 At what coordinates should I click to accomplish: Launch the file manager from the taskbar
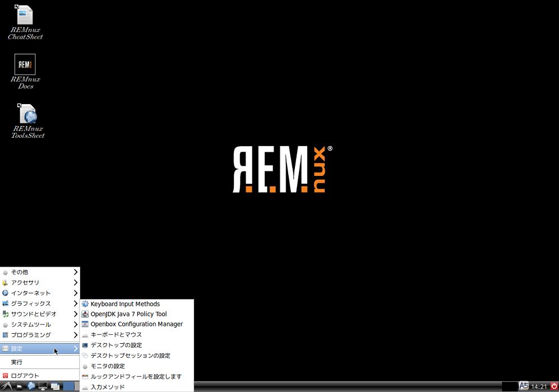(x=20, y=386)
